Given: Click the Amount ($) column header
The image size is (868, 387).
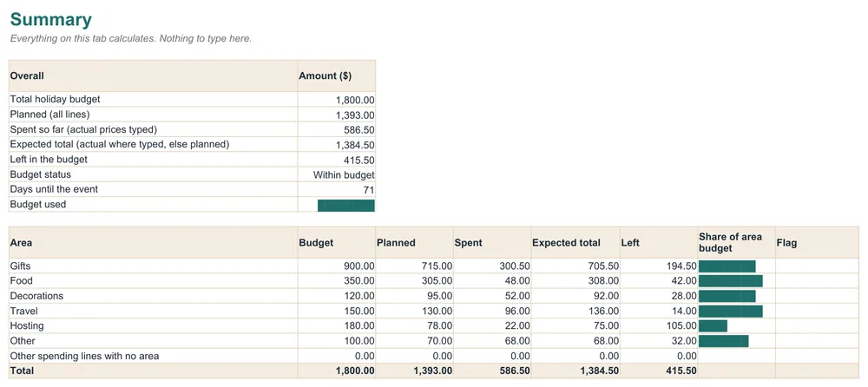Looking at the screenshot, I should (x=337, y=75).
